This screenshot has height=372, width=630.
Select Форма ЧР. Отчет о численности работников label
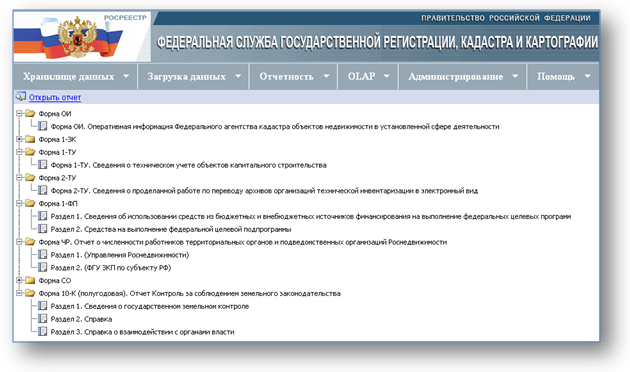pos(243,242)
